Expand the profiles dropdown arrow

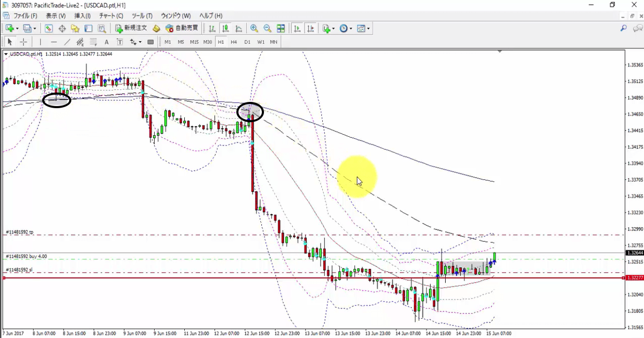(35, 29)
